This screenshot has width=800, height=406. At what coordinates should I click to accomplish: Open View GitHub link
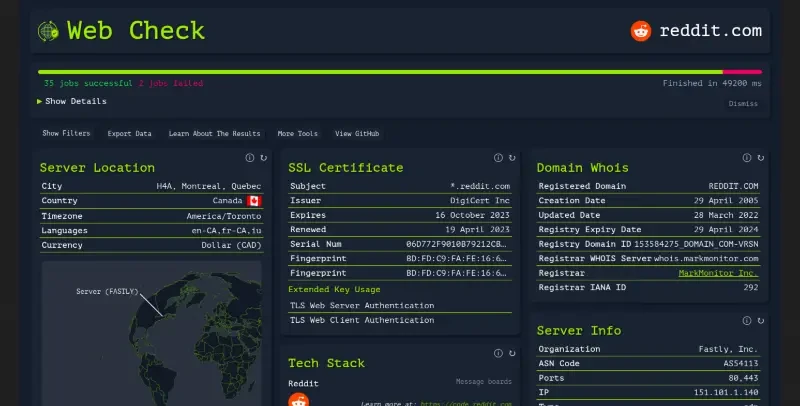click(x=357, y=133)
